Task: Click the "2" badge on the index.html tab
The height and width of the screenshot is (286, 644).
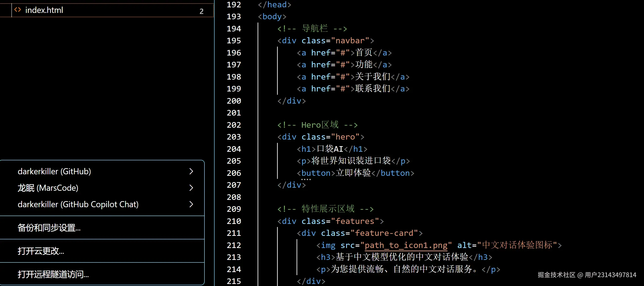Action: coord(201,11)
